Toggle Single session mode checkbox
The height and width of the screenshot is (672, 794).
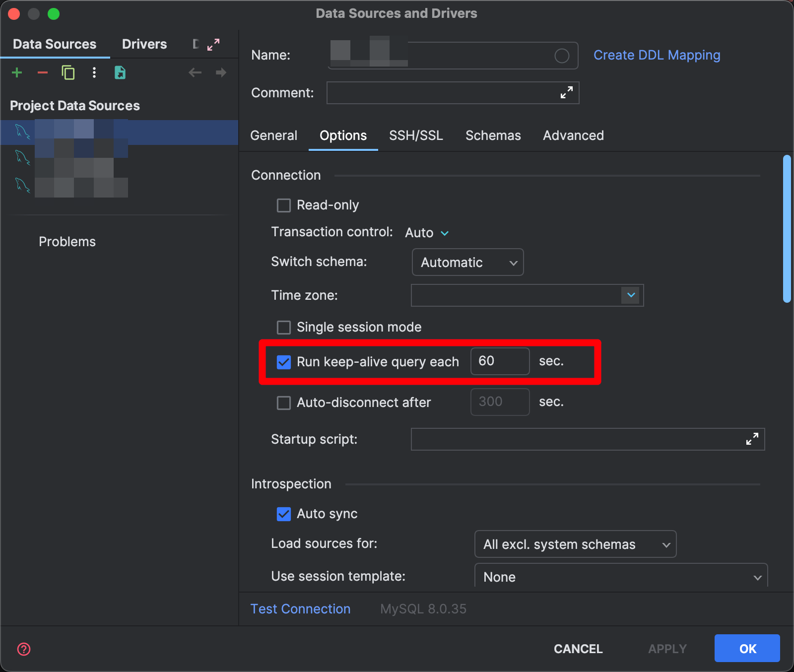[x=284, y=328]
